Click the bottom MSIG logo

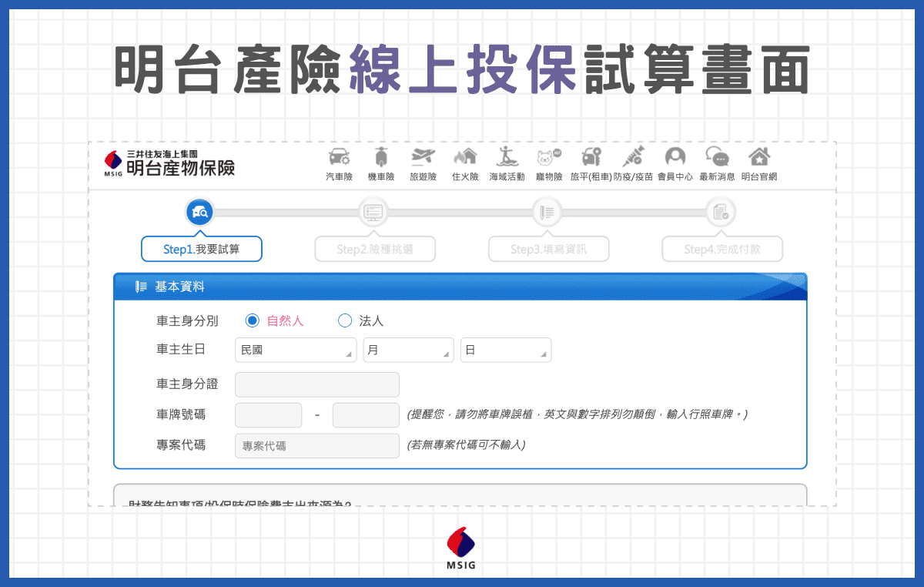[461, 548]
